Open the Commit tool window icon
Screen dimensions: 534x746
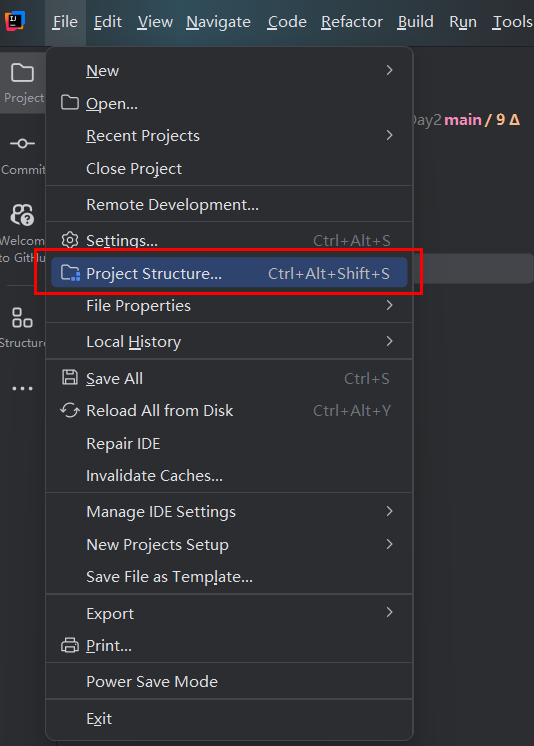[22, 143]
